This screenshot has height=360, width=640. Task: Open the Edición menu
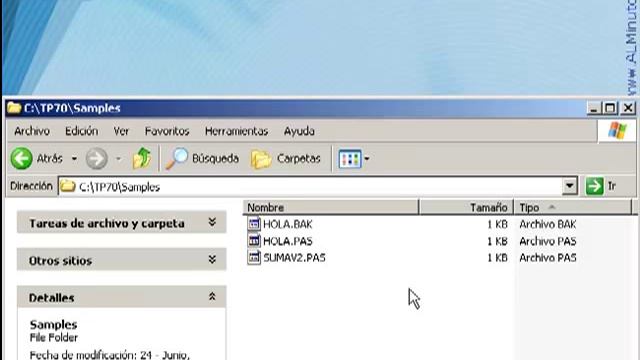[x=82, y=131]
